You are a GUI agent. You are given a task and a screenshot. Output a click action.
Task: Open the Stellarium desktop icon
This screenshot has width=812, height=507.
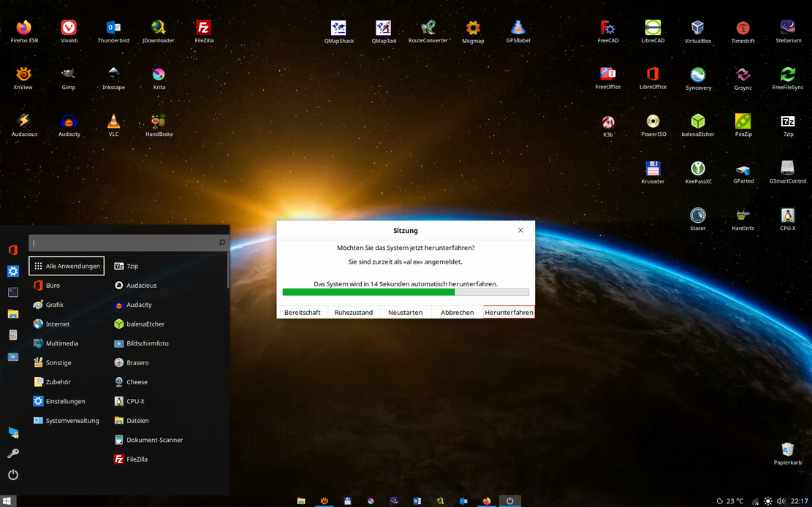[x=788, y=28]
